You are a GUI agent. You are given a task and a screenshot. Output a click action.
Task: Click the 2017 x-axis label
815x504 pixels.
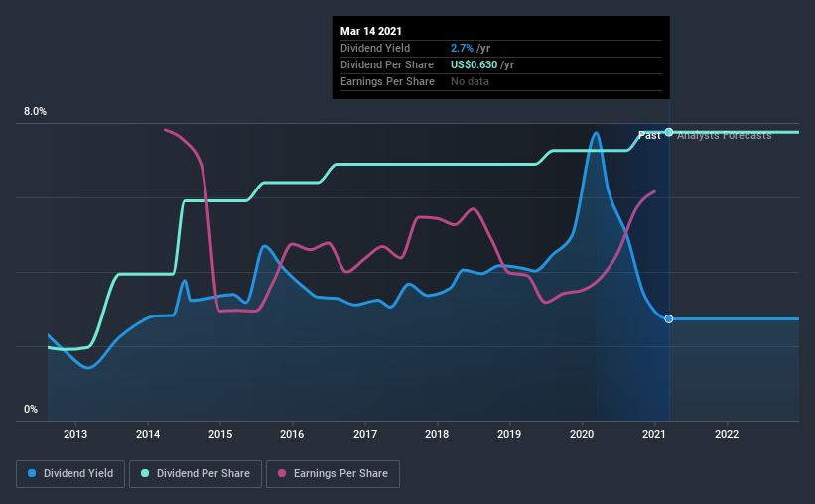tap(365, 434)
